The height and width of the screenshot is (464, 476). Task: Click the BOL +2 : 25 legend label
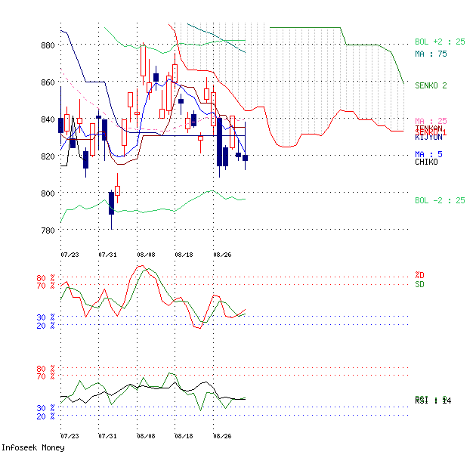440,42
